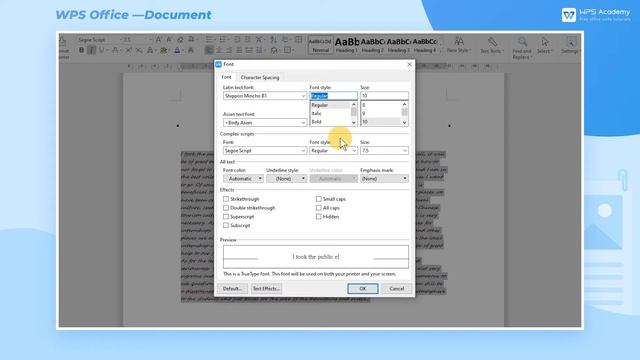Enable the Strikethrough checkbox
The height and width of the screenshot is (360, 640).
(x=226, y=199)
